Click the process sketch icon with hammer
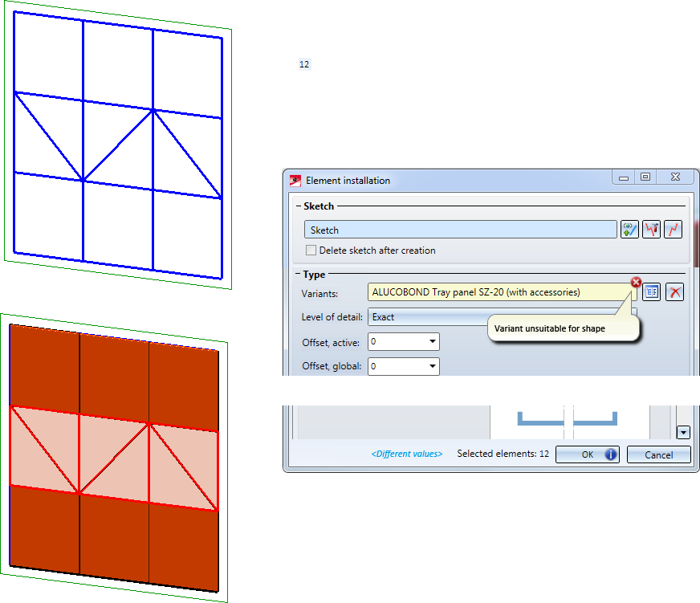The height and width of the screenshot is (603, 700). [x=651, y=230]
